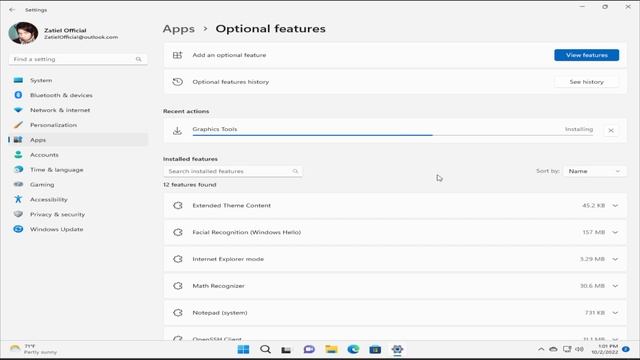Open File Explorer on taskbar
This screenshot has width=640, height=360.
[331, 349]
